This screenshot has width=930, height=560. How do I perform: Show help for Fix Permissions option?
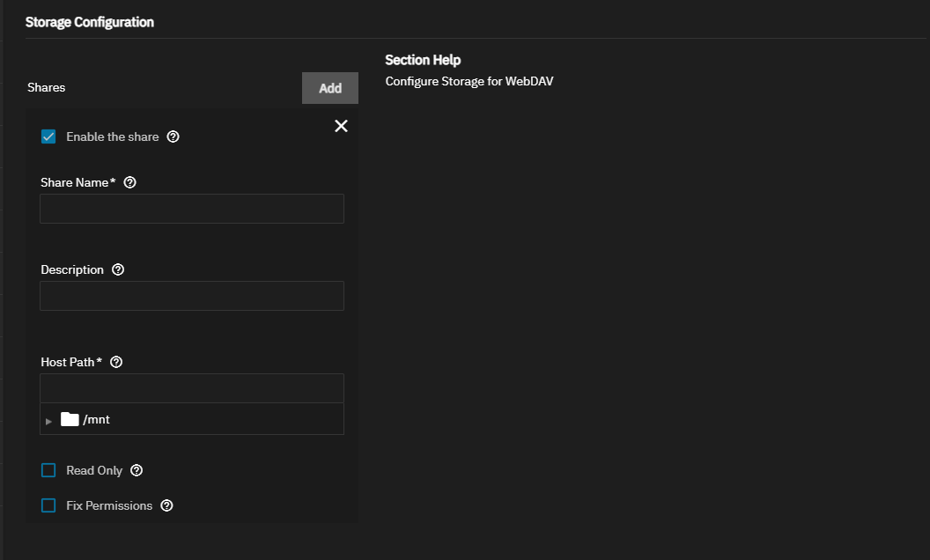click(167, 505)
